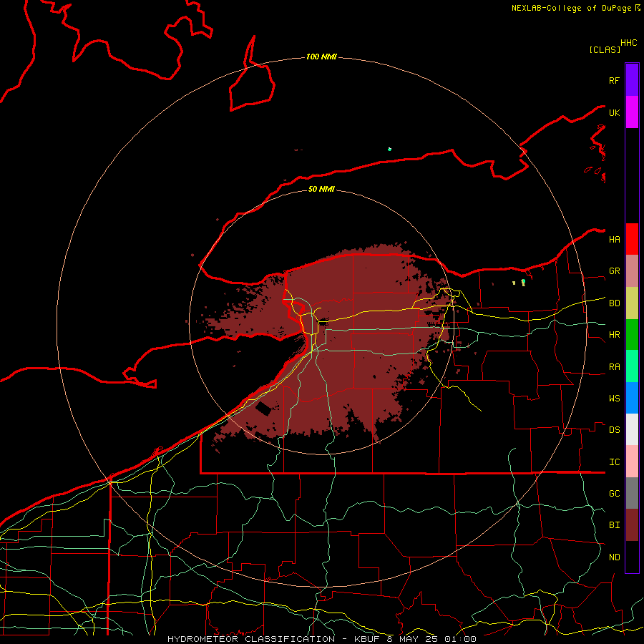Click the small green echo north of the lake
Viewport: 644px width, 644px height.
[389, 149]
